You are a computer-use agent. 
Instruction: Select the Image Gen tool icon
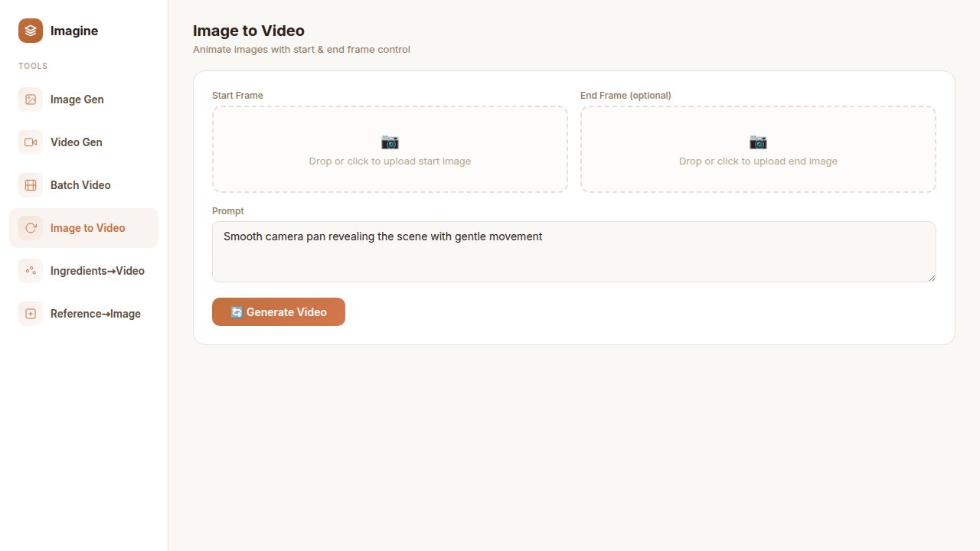pos(30,99)
